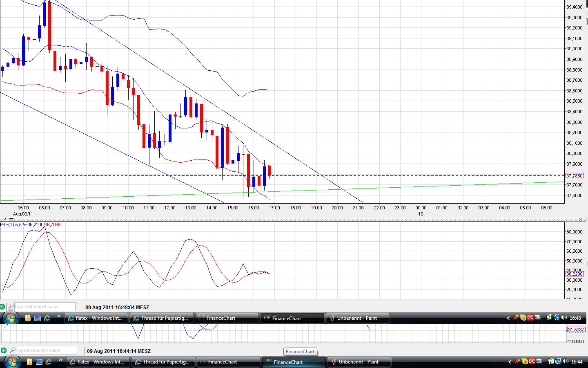Launch Internet Explorer quick-launch icon, 16:44 taskbar
The width and height of the screenshot is (588, 368).
49,362
